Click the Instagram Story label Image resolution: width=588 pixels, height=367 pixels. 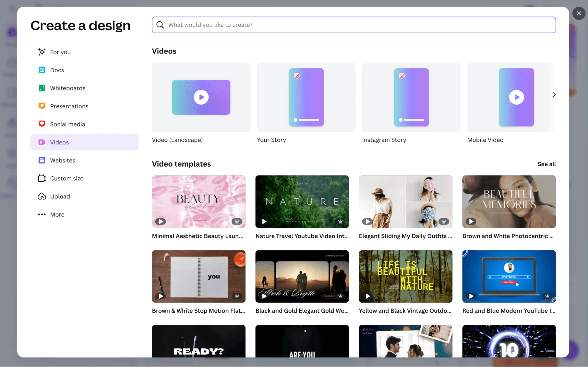pos(384,140)
